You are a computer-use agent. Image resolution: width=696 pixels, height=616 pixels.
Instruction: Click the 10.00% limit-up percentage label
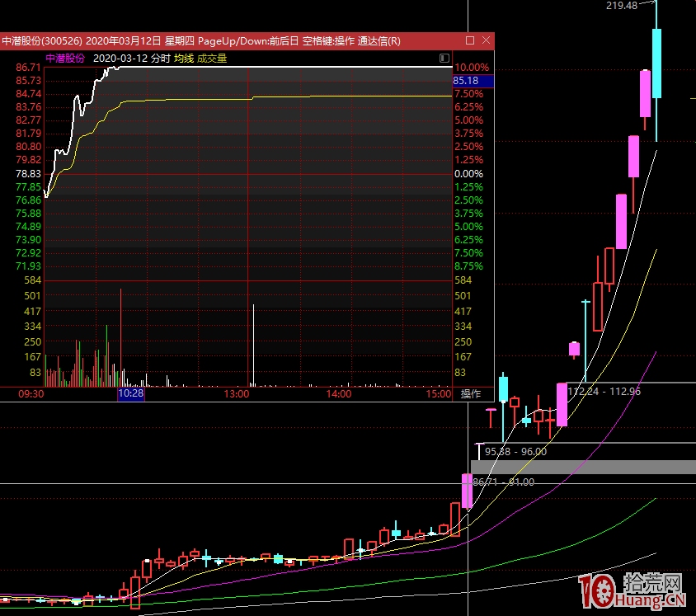click(x=472, y=68)
